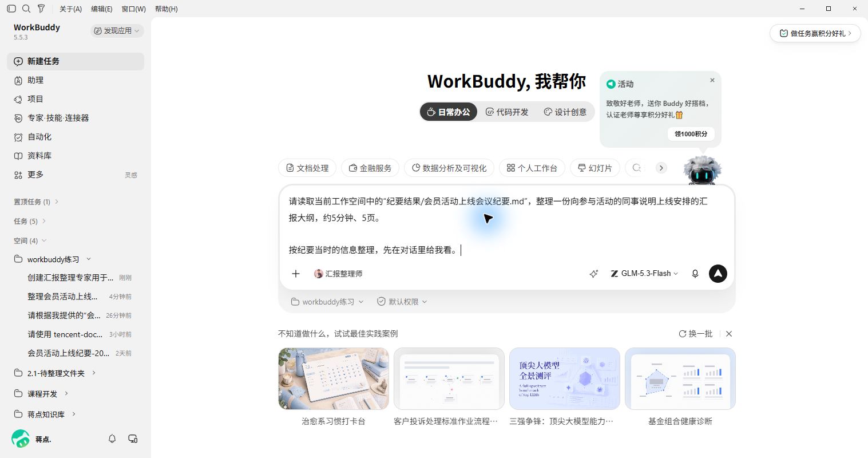The image size is (868, 458).
Task: Click the filter funnel icon in title bar
Action: pos(41,9)
